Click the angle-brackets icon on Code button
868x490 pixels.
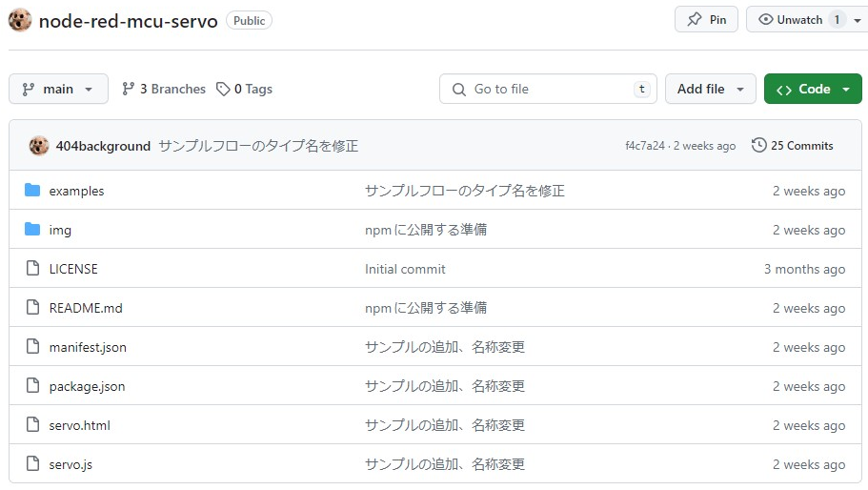(x=784, y=90)
